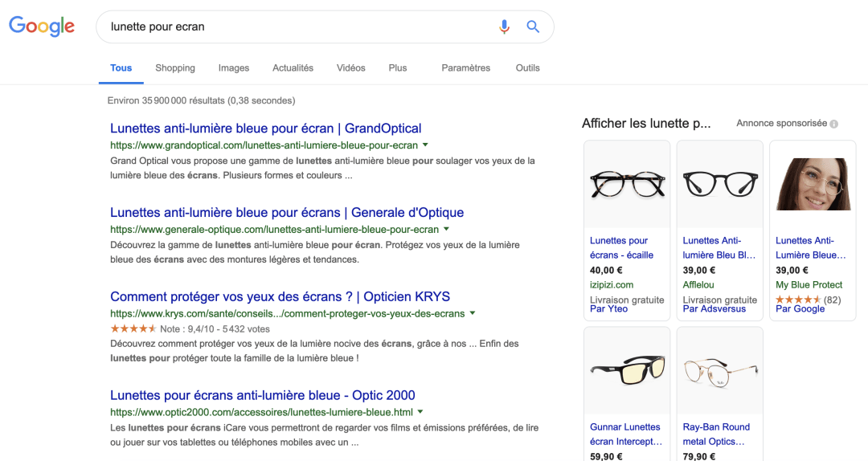Click the My Blue Protect star rating (82)

point(809,300)
